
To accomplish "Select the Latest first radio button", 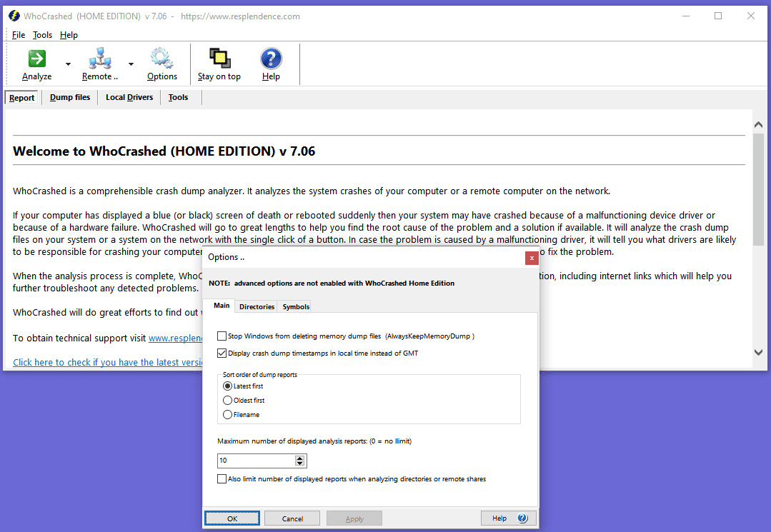I will coord(227,386).
